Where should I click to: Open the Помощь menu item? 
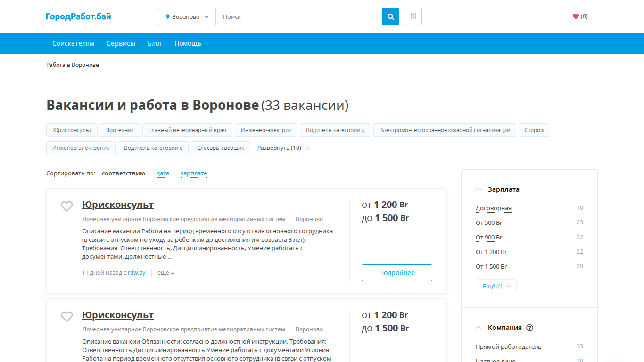(x=188, y=43)
